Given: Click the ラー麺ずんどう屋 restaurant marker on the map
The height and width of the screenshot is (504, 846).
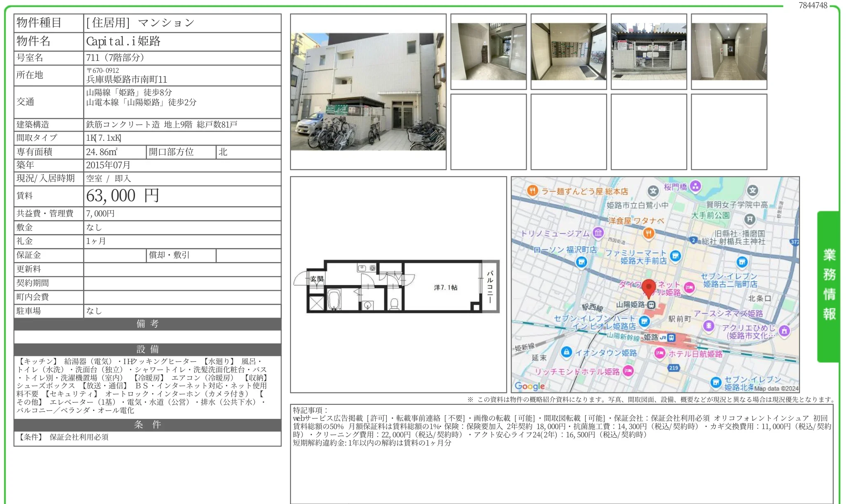Looking at the screenshot, I should pos(532,190).
